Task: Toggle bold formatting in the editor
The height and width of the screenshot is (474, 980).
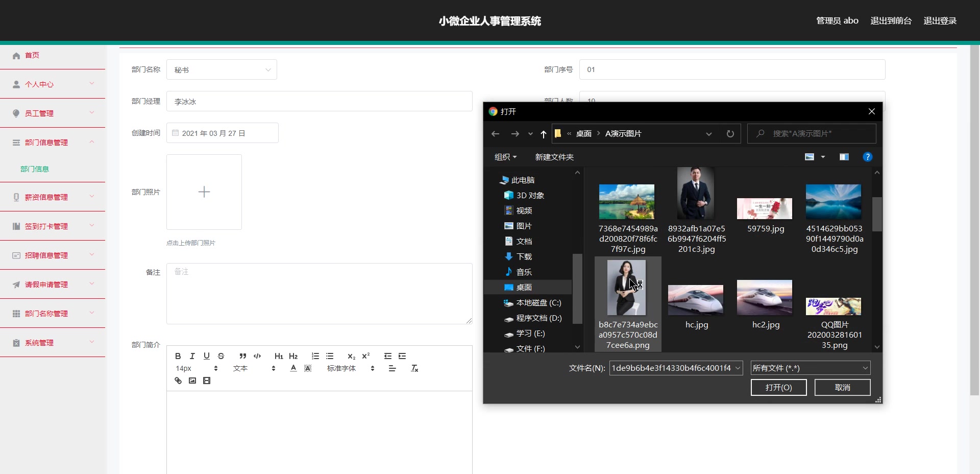Action: click(x=178, y=356)
